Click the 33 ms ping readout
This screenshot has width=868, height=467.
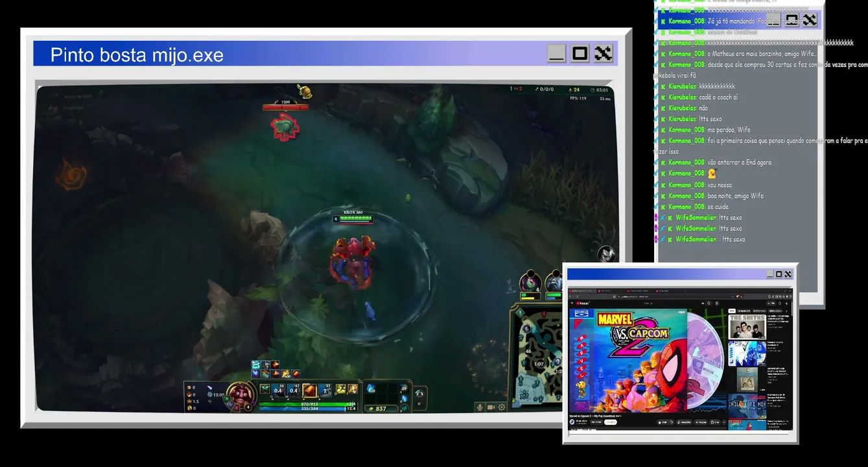(x=605, y=99)
